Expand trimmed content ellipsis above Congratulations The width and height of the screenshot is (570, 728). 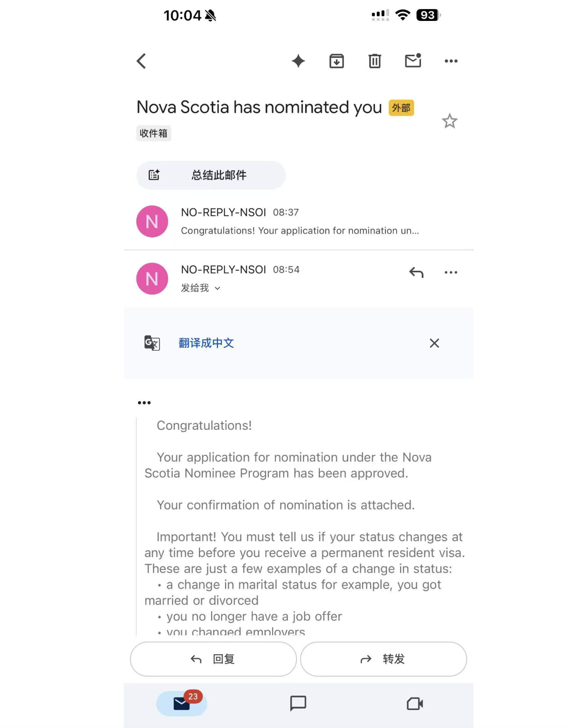pos(144,403)
